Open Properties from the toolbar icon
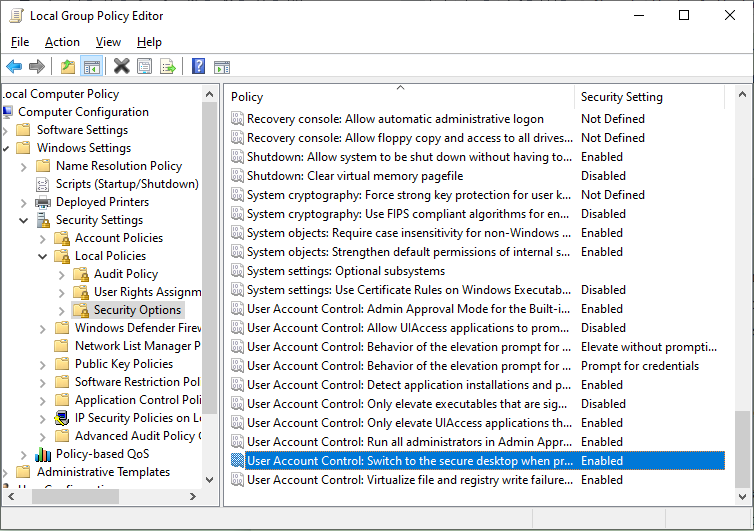 click(145, 67)
